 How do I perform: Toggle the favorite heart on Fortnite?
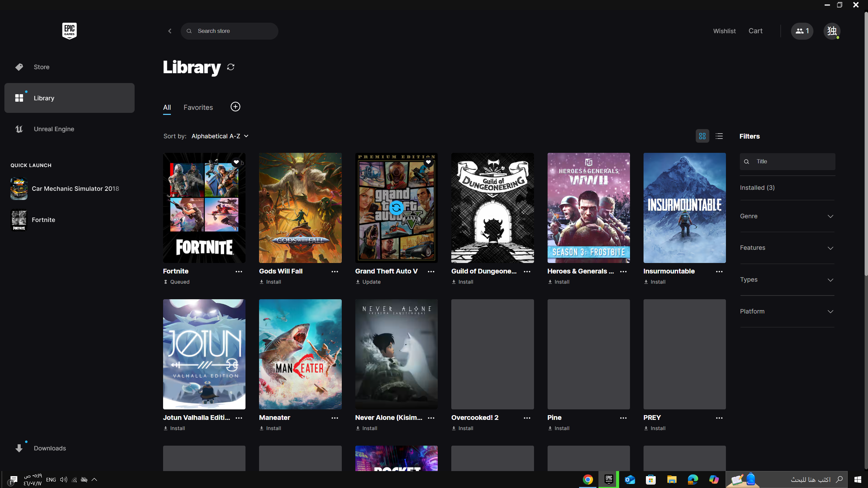236,162
